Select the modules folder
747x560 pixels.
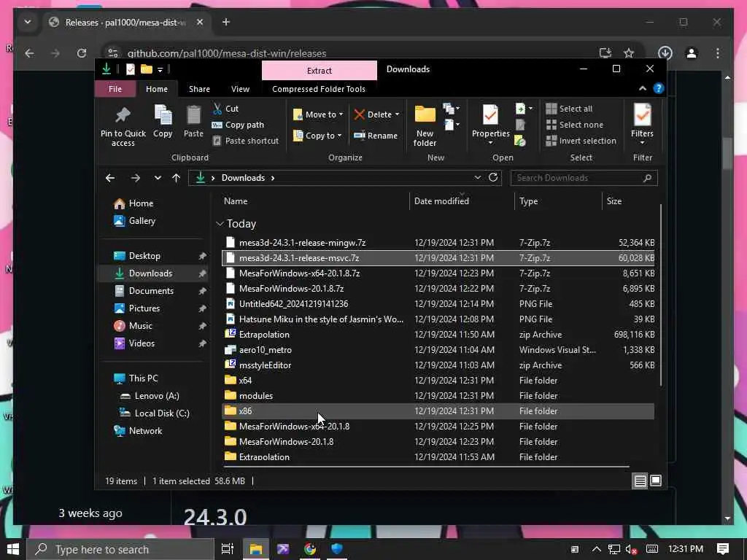pyautogui.click(x=438, y=396)
